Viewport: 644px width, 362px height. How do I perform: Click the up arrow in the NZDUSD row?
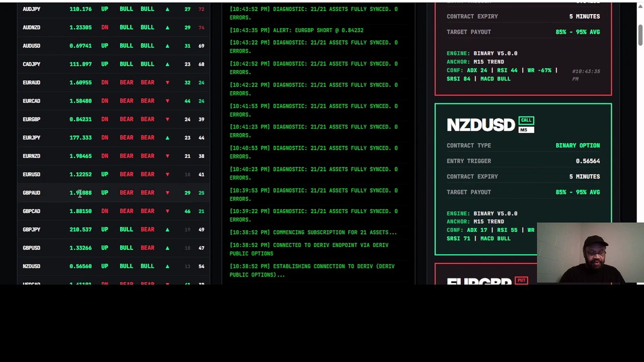click(168, 266)
